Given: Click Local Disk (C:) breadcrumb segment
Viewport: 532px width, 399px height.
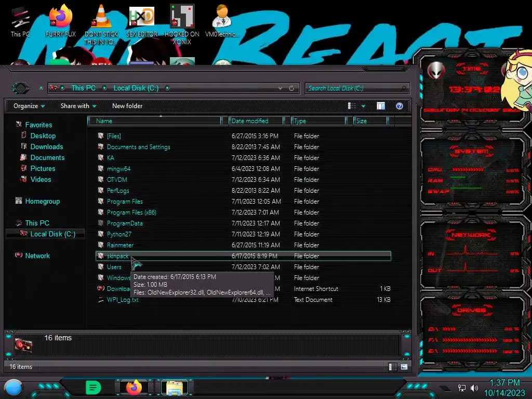Looking at the screenshot, I should click(136, 88).
